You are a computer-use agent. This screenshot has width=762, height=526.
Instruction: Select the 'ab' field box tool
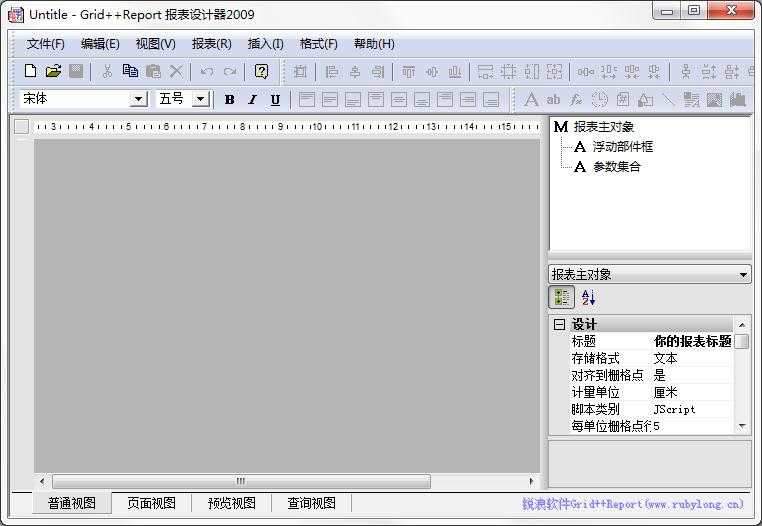[553, 99]
